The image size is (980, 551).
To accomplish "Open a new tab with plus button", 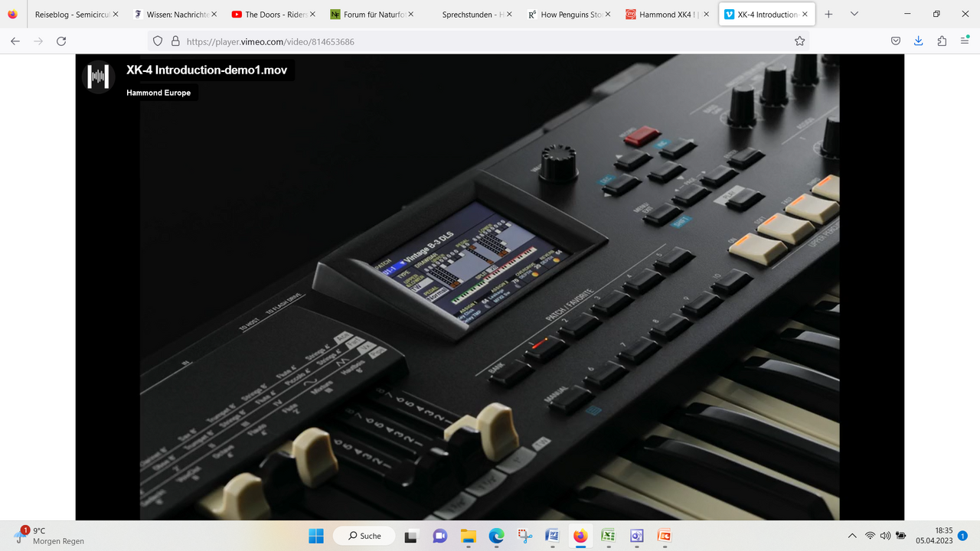I will tap(828, 14).
